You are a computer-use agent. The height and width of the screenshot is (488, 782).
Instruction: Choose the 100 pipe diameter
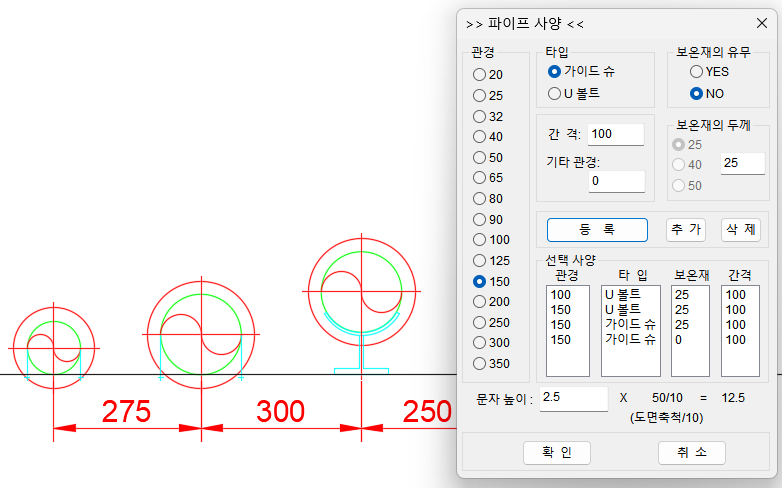pyautogui.click(x=480, y=240)
